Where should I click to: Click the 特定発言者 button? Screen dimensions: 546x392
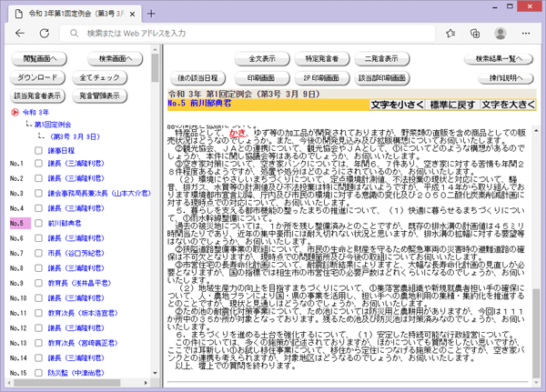[x=322, y=59]
